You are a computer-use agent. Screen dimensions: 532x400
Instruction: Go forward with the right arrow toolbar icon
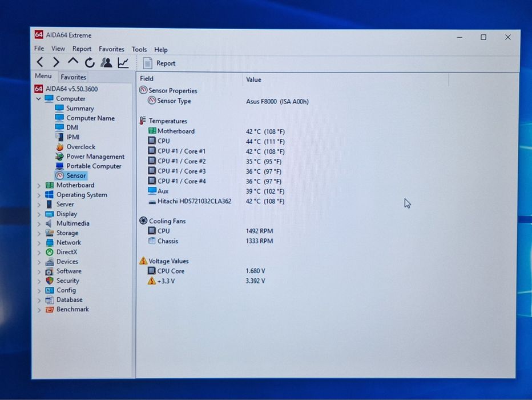[57, 62]
